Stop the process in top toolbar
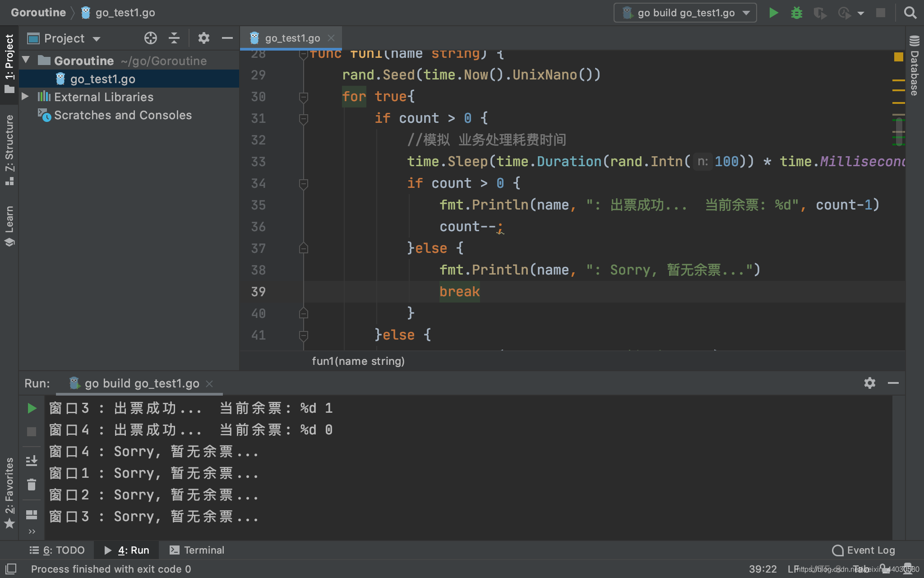The image size is (924, 578). click(x=880, y=13)
